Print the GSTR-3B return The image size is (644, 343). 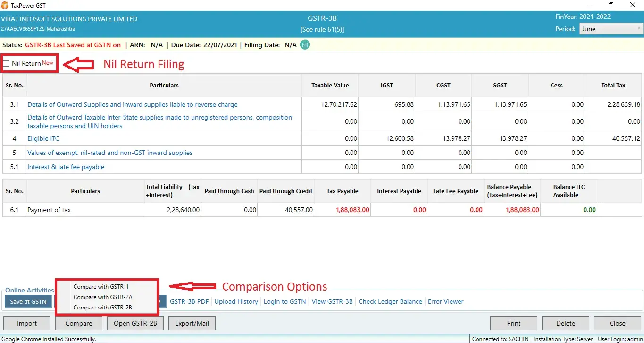513,323
